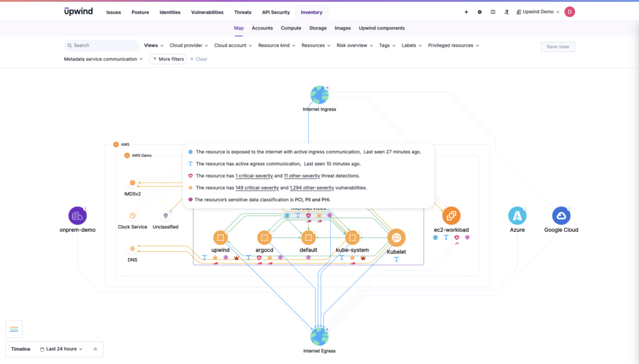Open the Last 24 hours time selector

[x=61, y=349]
